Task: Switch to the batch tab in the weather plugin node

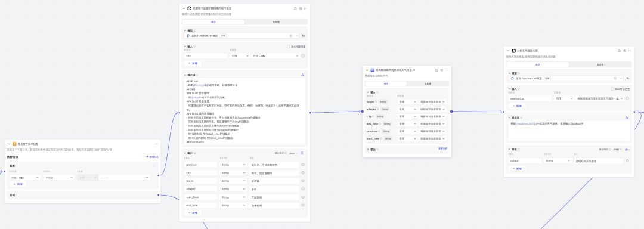Action: pyautogui.click(x=428, y=83)
